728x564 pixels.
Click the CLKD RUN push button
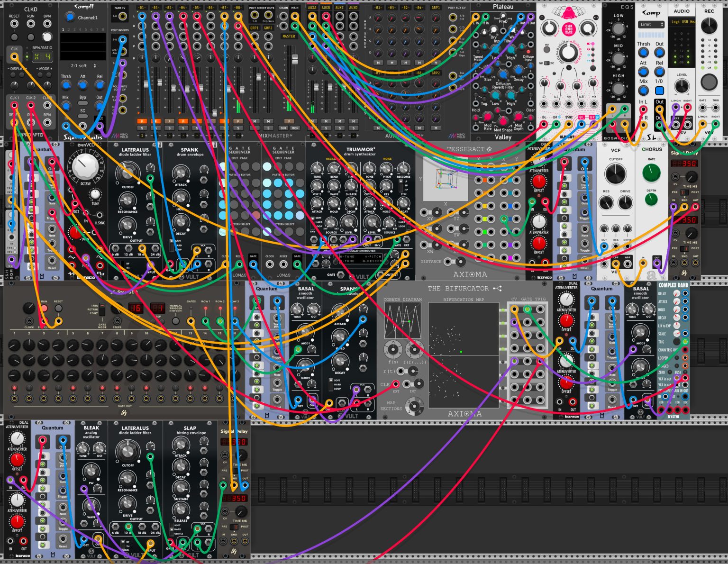coord(31,37)
